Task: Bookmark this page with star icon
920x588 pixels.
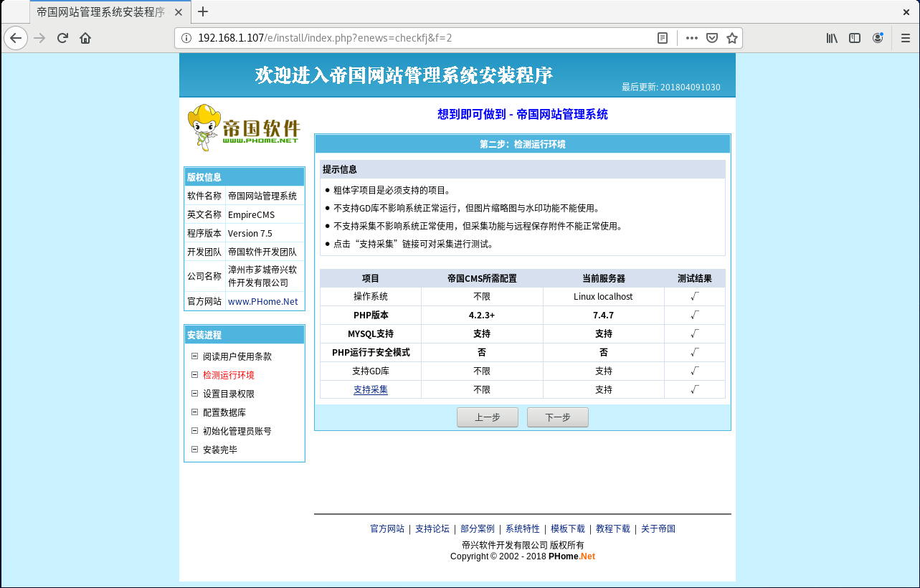Action: point(732,38)
